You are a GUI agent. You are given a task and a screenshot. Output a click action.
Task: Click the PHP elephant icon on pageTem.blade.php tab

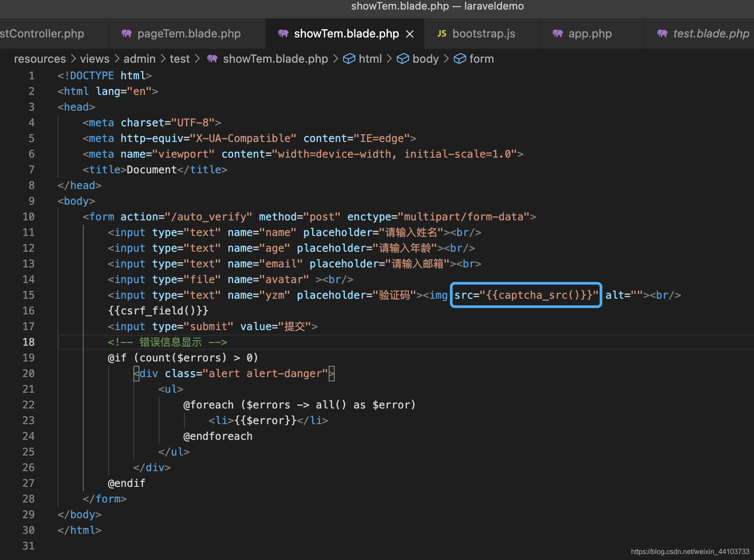click(127, 34)
